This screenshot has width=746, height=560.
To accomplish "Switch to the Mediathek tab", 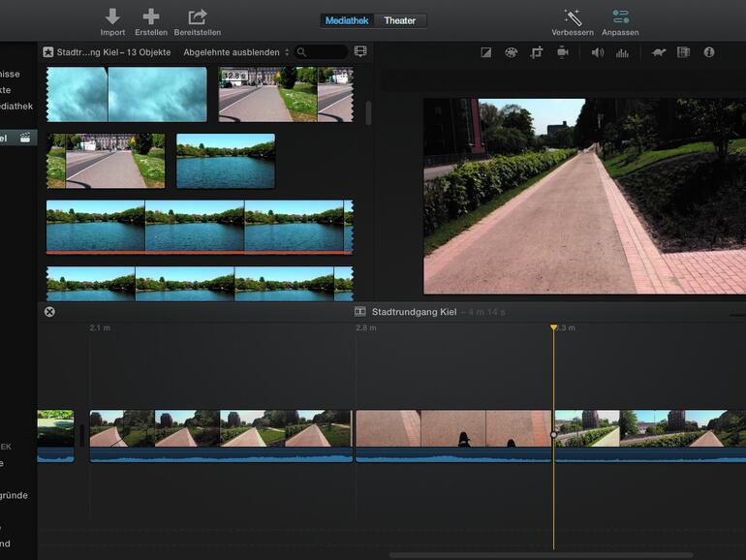I will (x=348, y=20).
